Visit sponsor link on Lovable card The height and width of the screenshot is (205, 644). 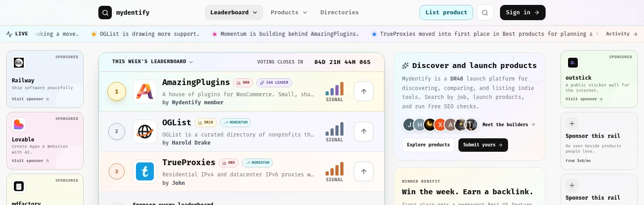[30, 161]
